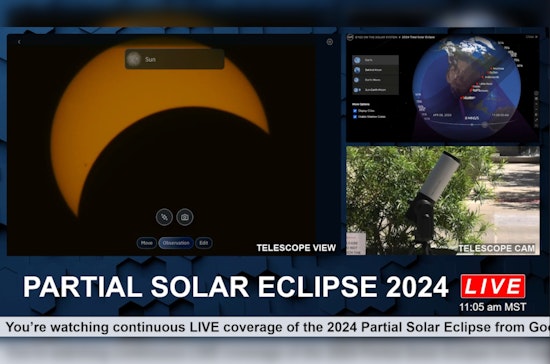Image resolution: width=550 pixels, height=364 pixels.
Task: Select the Earth Moon view option
Action: point(375,80)
